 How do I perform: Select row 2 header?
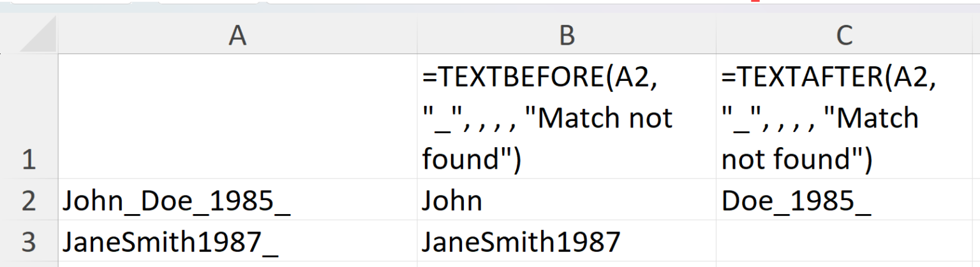29,201
